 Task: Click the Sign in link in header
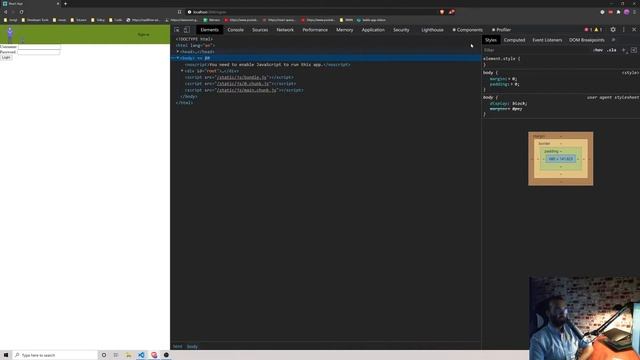[143, 35]
